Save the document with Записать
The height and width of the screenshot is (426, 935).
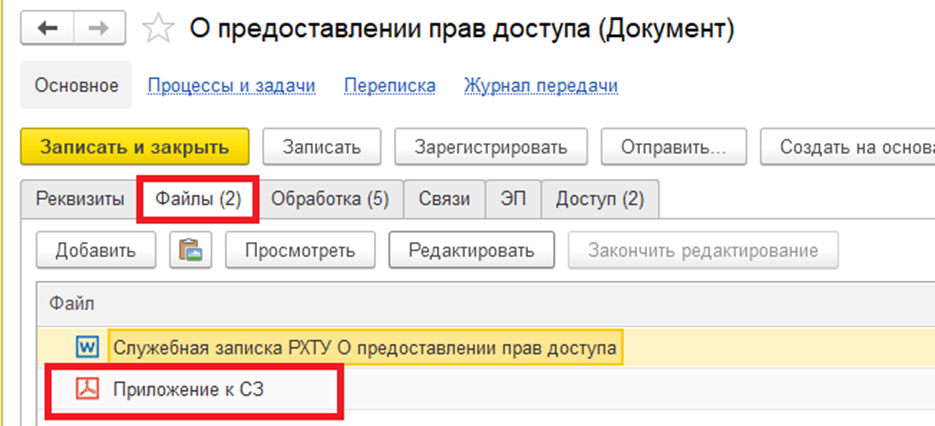pos(320,147)
